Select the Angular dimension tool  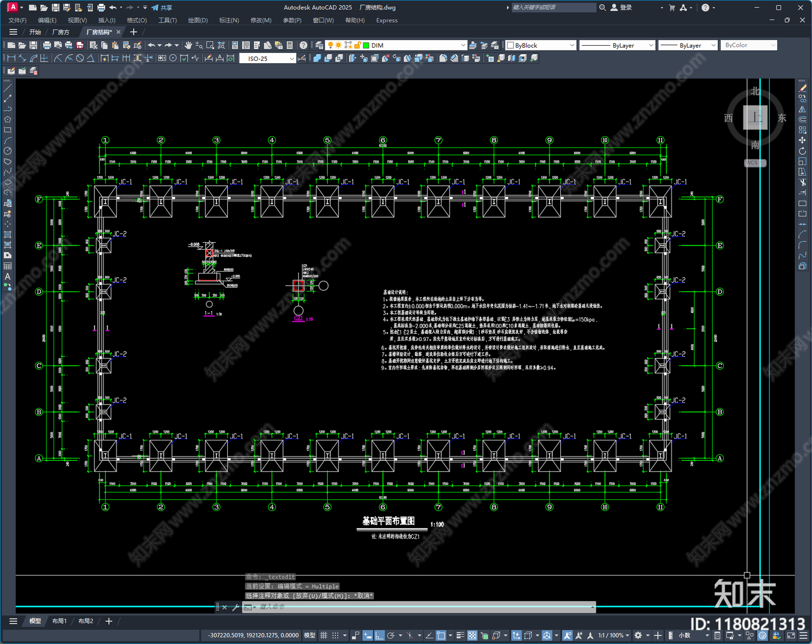[x=90, y=58]
